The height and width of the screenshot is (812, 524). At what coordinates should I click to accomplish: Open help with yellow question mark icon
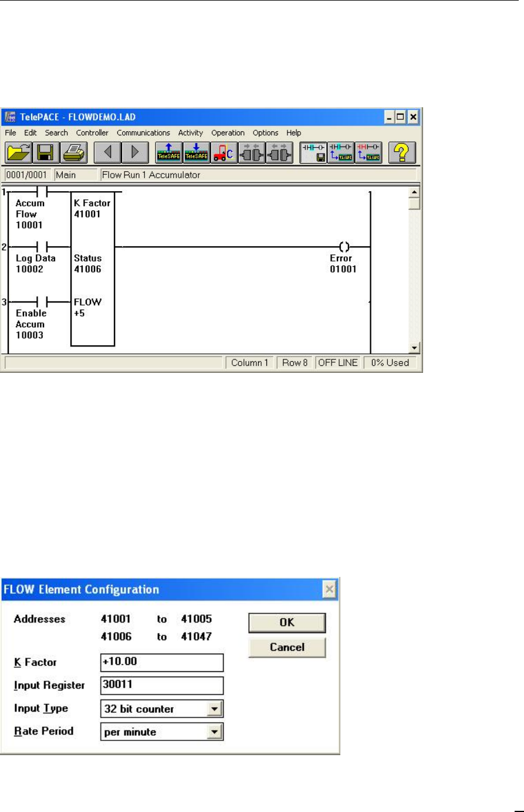click(x=403, y=153)
